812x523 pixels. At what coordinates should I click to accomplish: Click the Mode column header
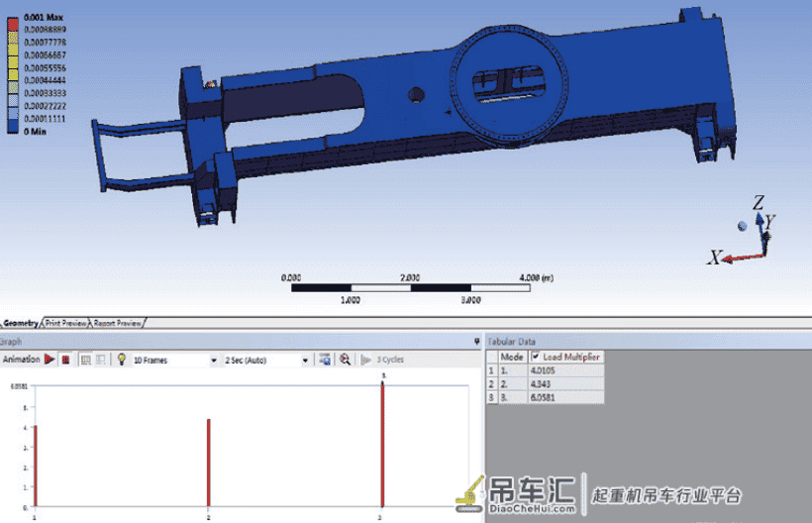click(x=512, y=357)
